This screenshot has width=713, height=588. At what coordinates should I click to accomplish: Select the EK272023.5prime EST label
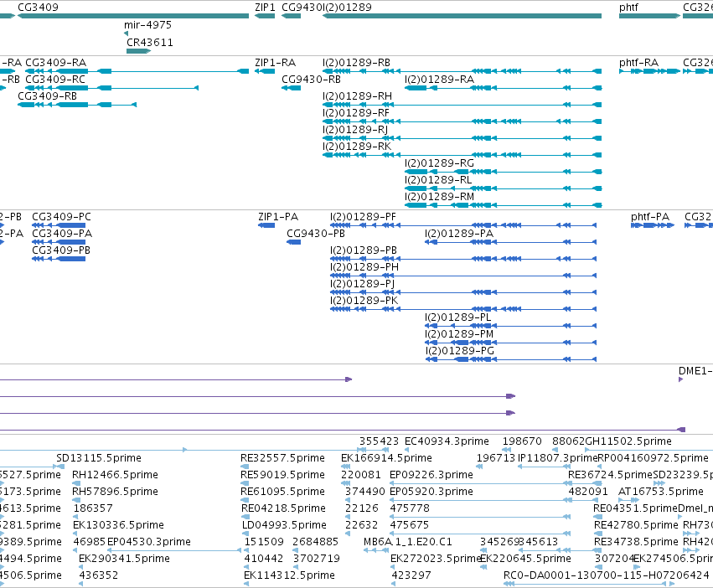[436, 559]
